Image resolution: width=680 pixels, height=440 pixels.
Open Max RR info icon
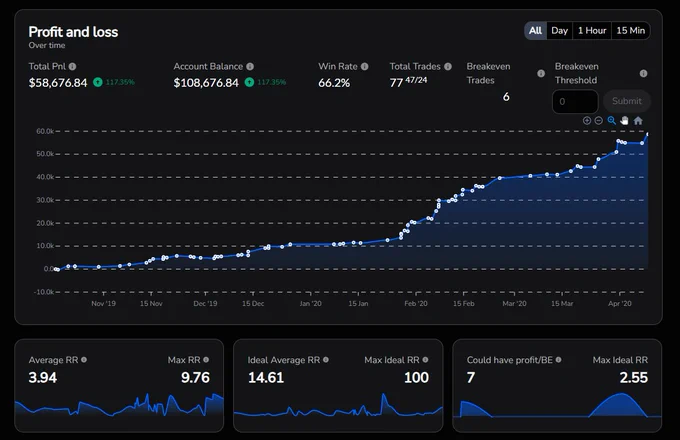(206, 359)
